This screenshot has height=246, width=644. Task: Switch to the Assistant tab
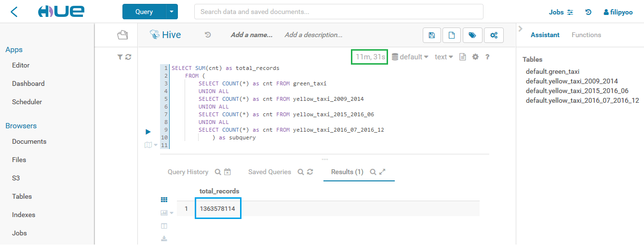545,35
